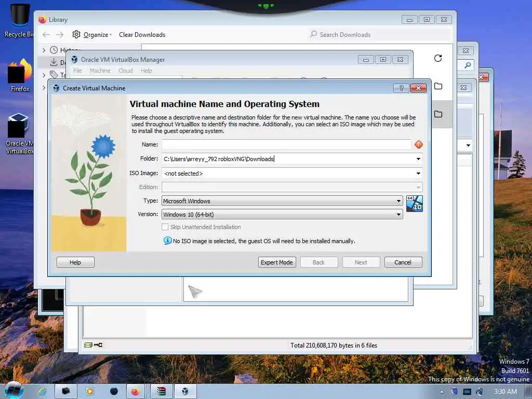Cancel the Create Virtual Machine wizard

[x=403, y=262]
